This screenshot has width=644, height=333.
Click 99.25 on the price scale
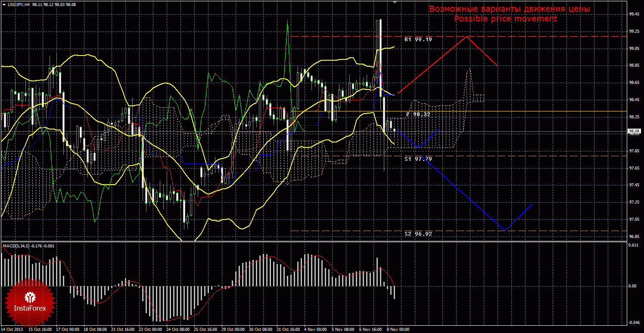(x=634, y=31)
